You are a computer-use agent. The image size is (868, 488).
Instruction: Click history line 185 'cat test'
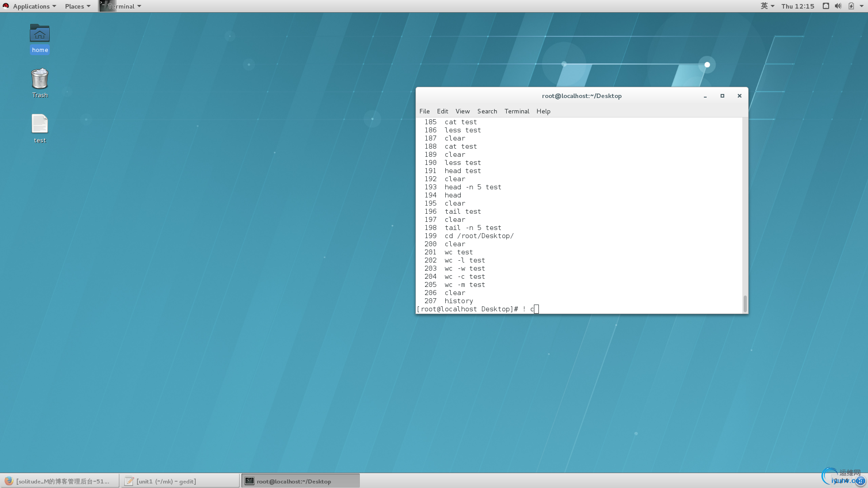click(x=461, y=122)
